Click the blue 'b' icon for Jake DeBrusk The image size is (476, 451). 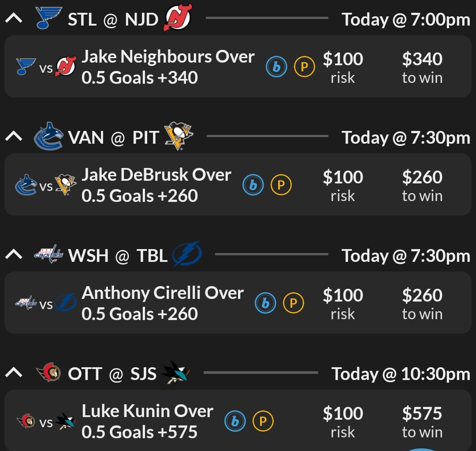point(253,186)
